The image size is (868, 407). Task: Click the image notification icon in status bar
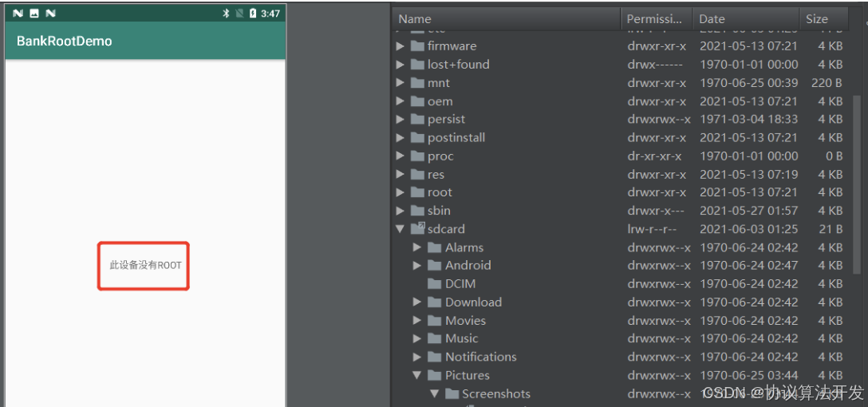(34, 14)
